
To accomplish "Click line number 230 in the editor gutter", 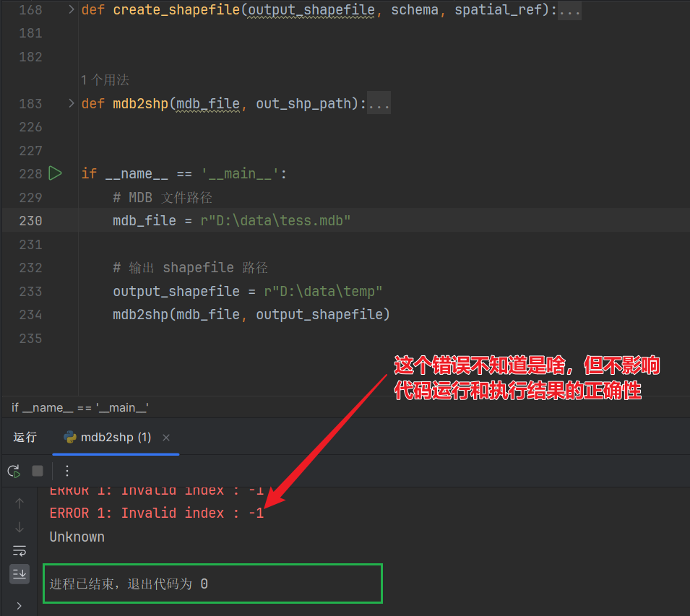I will (29, 220).
